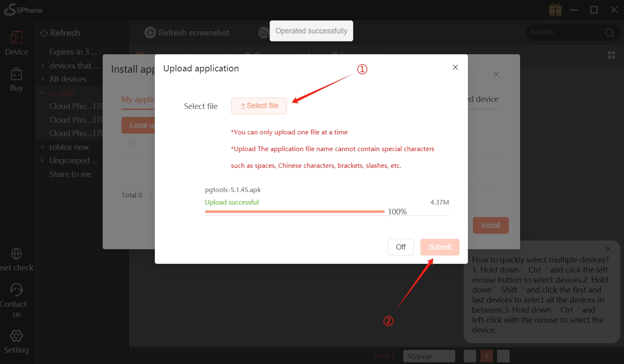The width and height of the screenshot is (624, 364).
Task: Open the Setting gear in sidebar
Action: tap(17, 342)
